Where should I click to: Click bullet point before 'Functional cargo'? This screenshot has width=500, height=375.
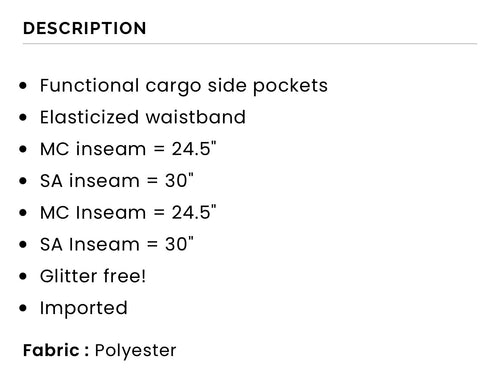click(x=23, y=86)
